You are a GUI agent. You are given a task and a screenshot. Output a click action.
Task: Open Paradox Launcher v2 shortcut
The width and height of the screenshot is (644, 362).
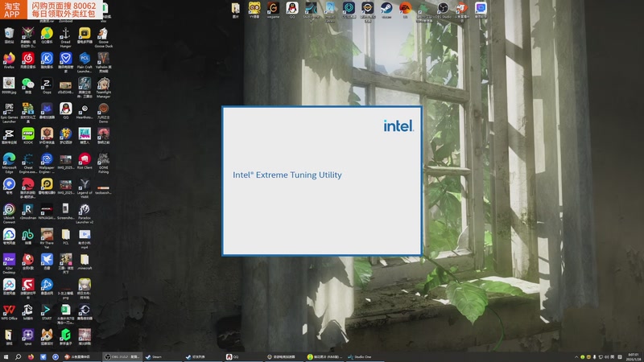[x=85, y=212]
